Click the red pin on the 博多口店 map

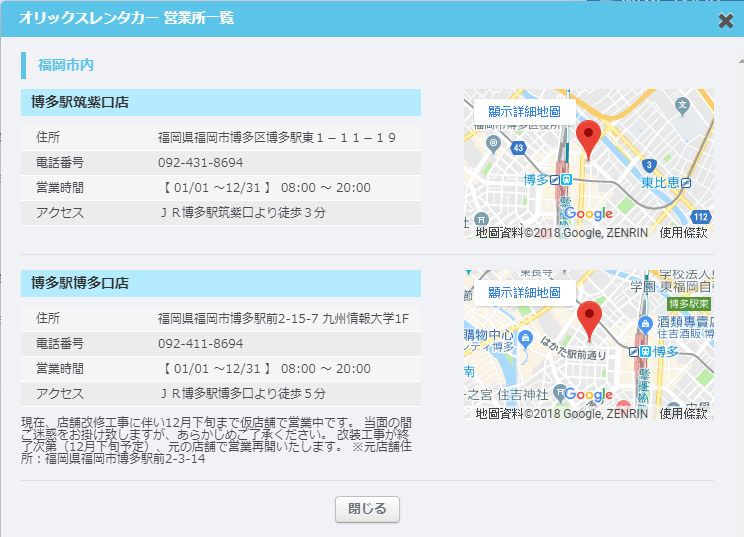589,321
